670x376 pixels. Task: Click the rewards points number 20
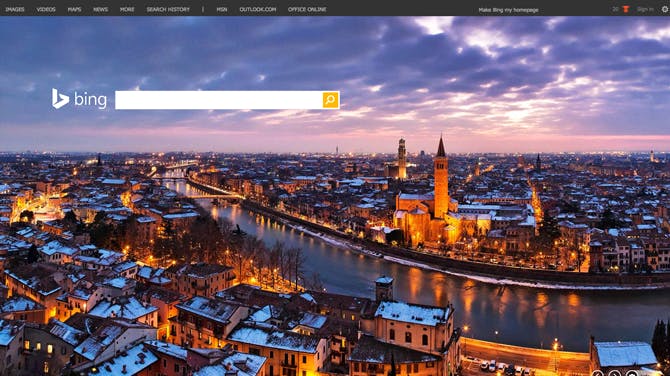[x=615, y=9]
